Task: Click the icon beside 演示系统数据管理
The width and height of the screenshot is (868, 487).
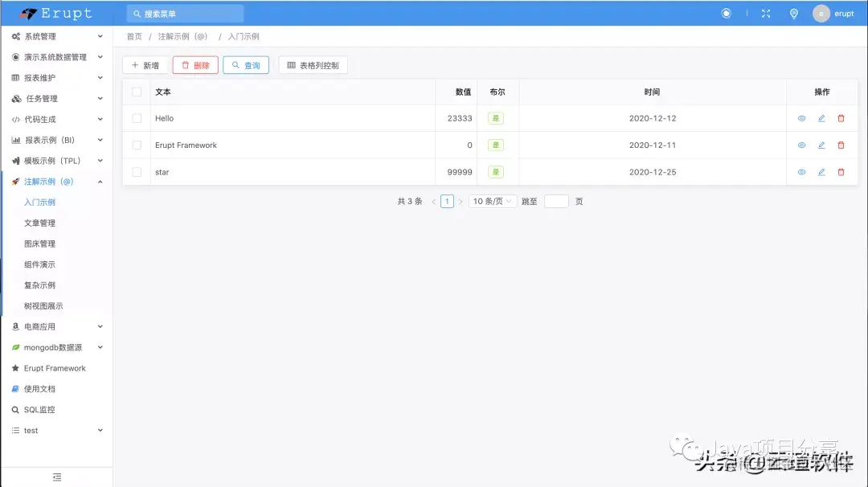Action: click(x=15, y=57)
